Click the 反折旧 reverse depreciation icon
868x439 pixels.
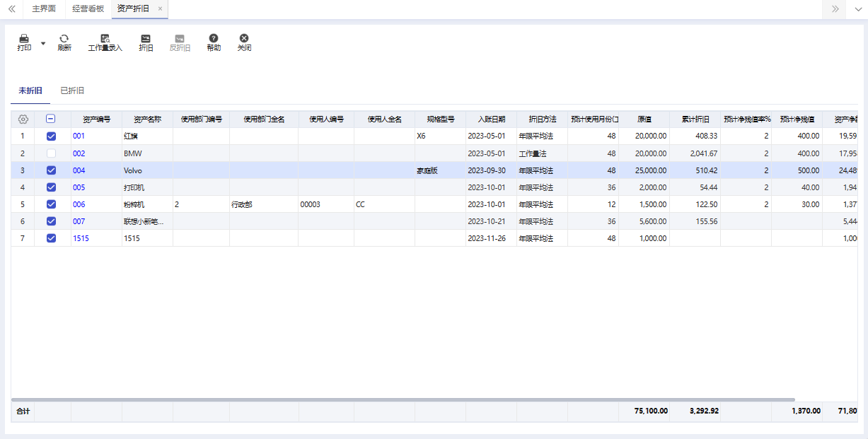coord(180,38)
